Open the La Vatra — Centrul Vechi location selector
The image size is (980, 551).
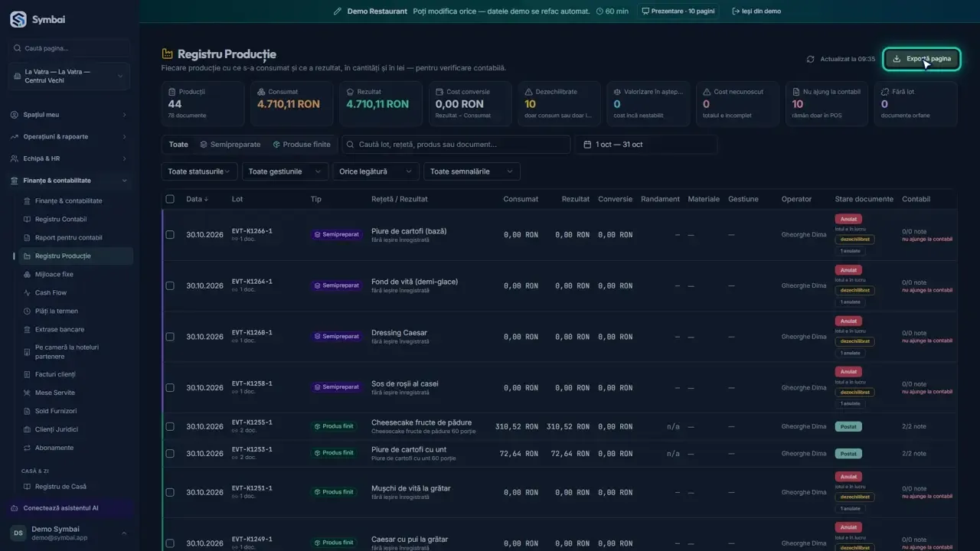tap(70, 76)
